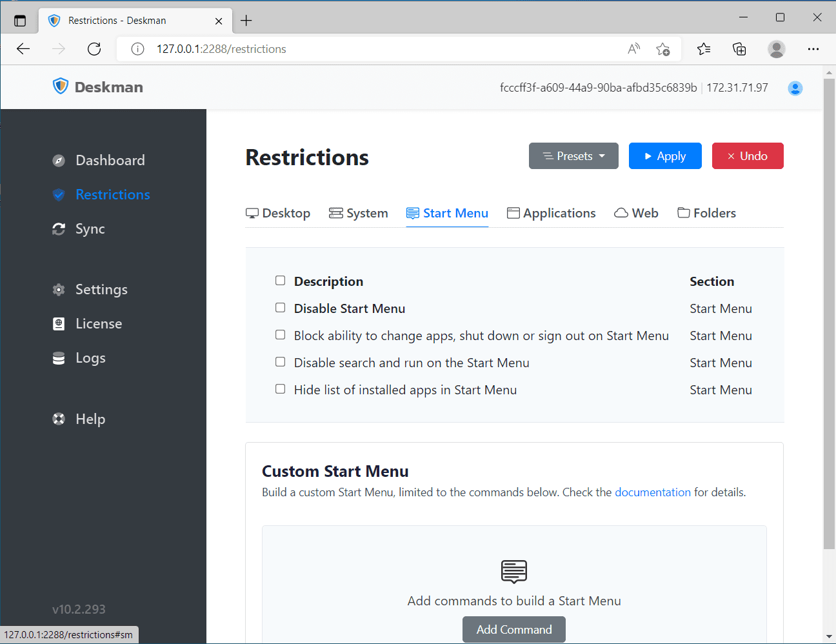Screen dimensions: 836x644
Task: Expand the Presets dropdown
Action: tap(573, 156)
